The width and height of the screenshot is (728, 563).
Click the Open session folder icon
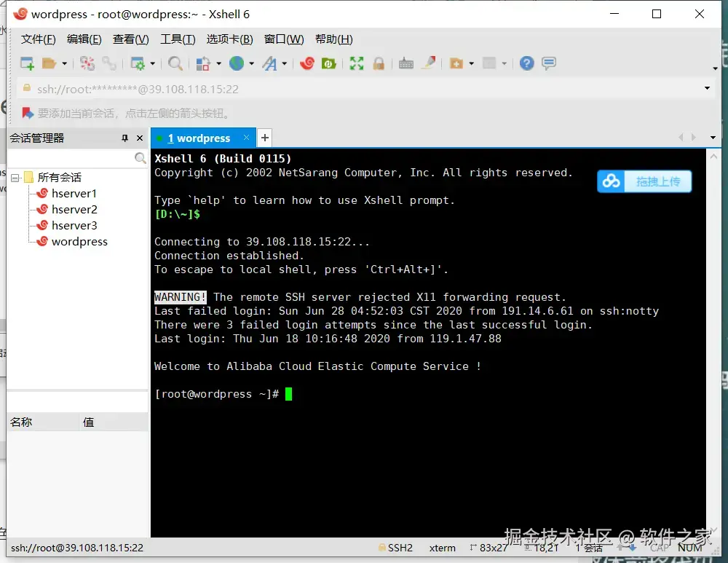(49, 63)
